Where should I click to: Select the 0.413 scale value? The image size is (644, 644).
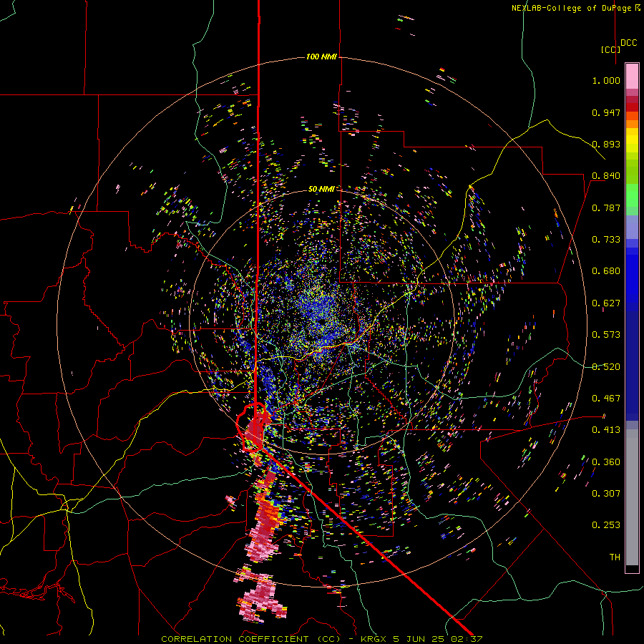tap(606, 430)
